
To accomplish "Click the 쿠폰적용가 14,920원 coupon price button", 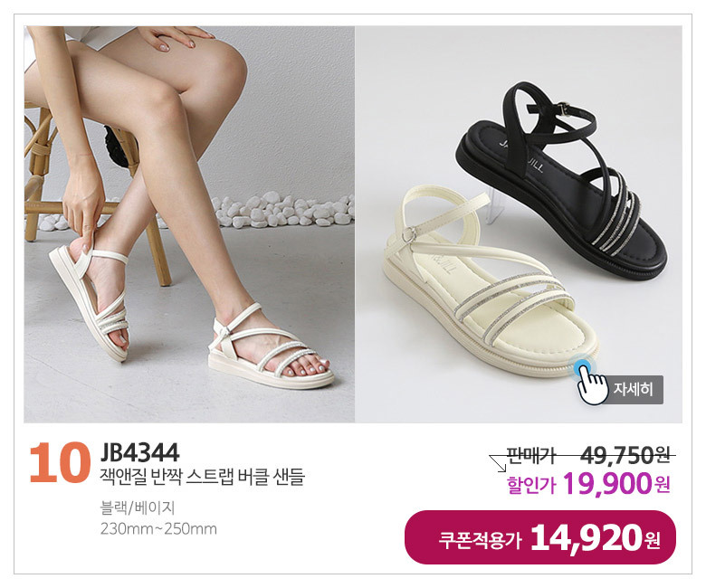I will 540,537.
